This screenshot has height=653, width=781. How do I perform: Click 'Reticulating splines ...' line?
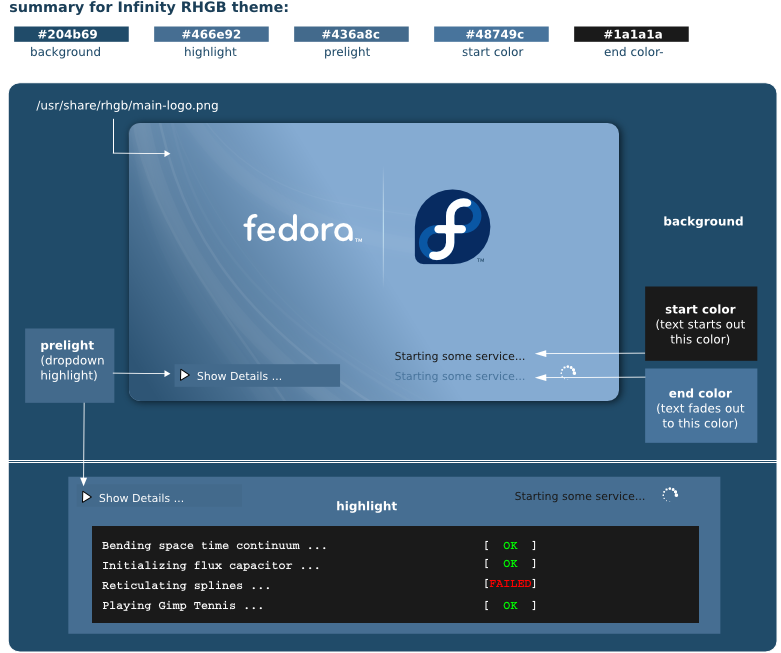(186, 585)
